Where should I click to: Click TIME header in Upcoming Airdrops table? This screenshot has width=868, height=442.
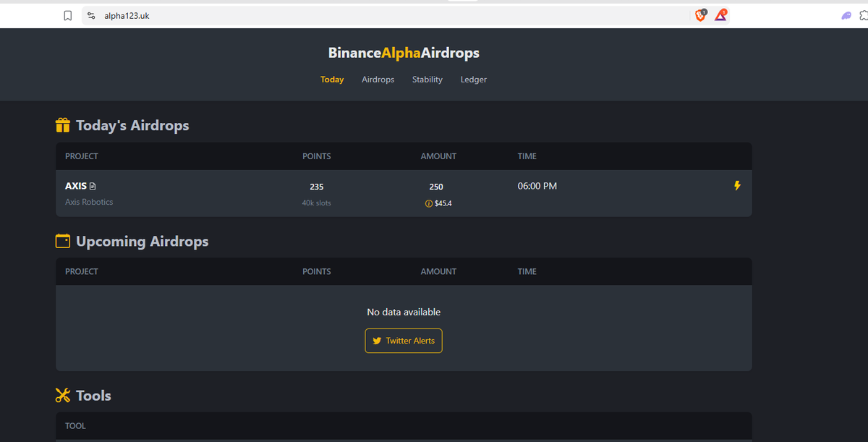tap(527, 272)
